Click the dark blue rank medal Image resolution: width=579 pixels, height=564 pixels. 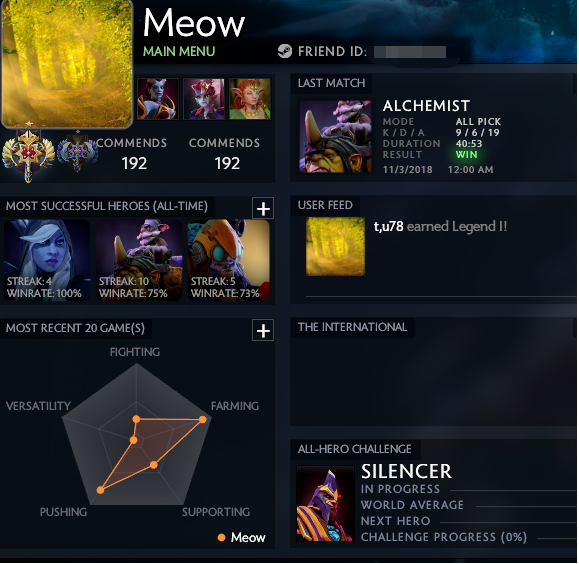[x=78, y=151]
